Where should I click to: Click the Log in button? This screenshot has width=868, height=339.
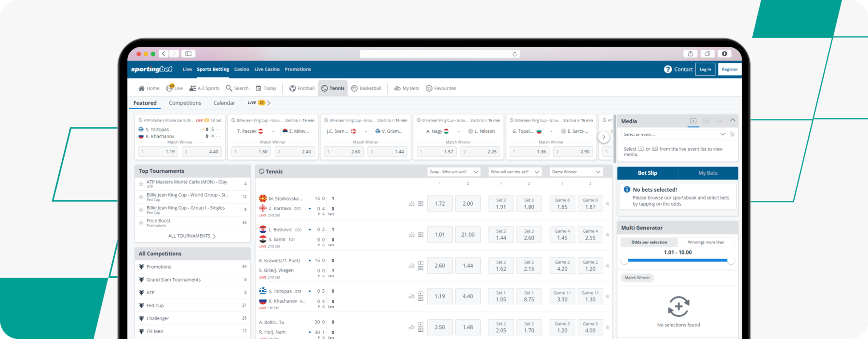point(705,69)
